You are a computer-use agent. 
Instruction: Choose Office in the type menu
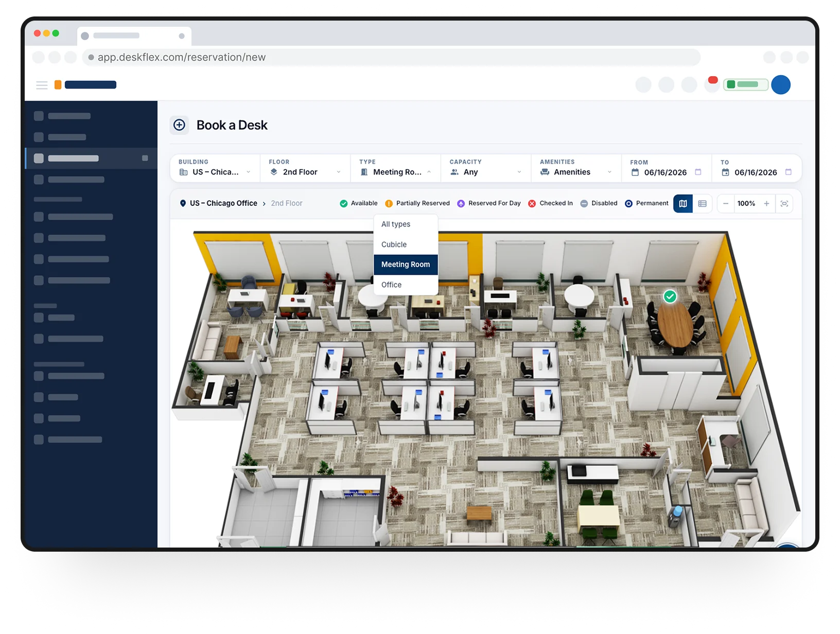[406, 285]
